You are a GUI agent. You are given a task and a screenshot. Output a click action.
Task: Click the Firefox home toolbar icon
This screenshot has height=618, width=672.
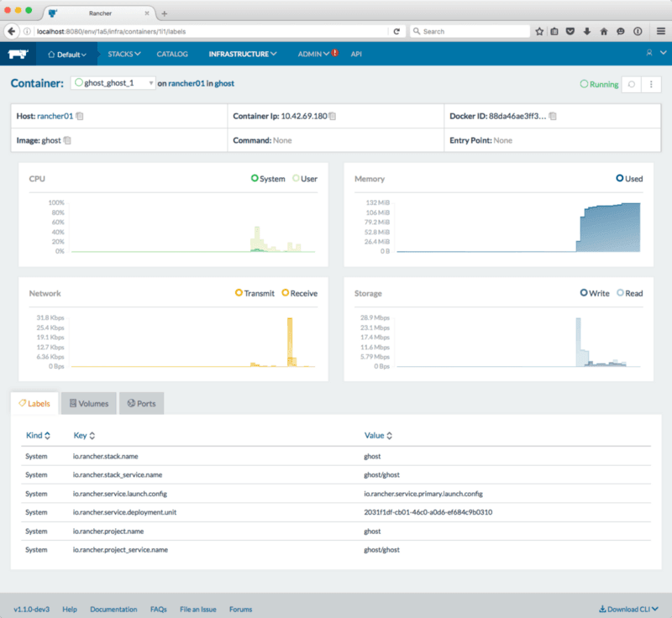coord(603,31)
